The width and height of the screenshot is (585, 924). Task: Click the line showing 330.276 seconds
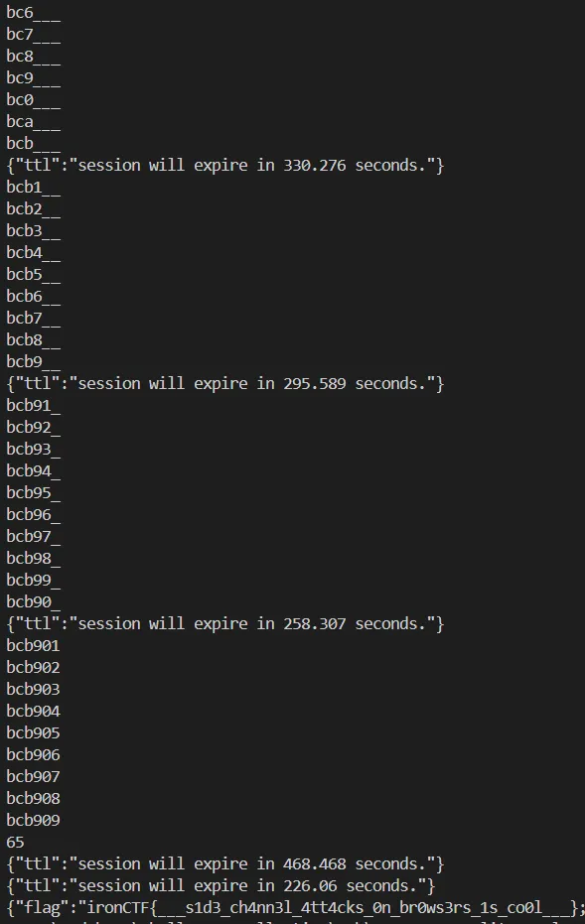click(225, 166)
